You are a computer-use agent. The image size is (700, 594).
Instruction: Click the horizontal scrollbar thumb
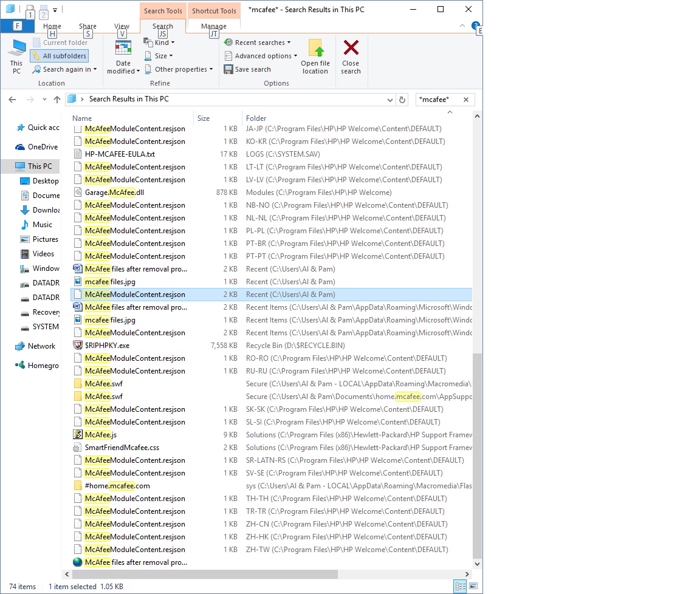[x=204, y=575]
